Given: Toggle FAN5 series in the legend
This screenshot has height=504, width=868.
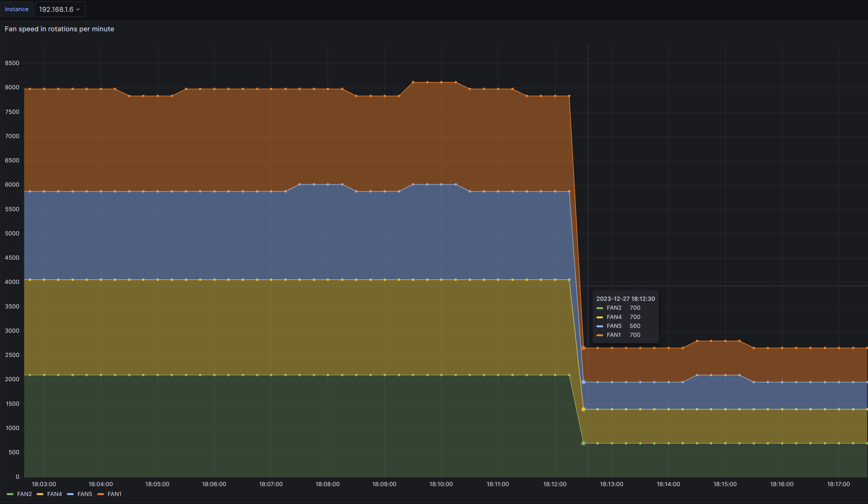Looking at the screenshot, I should [x=85, y=494].
